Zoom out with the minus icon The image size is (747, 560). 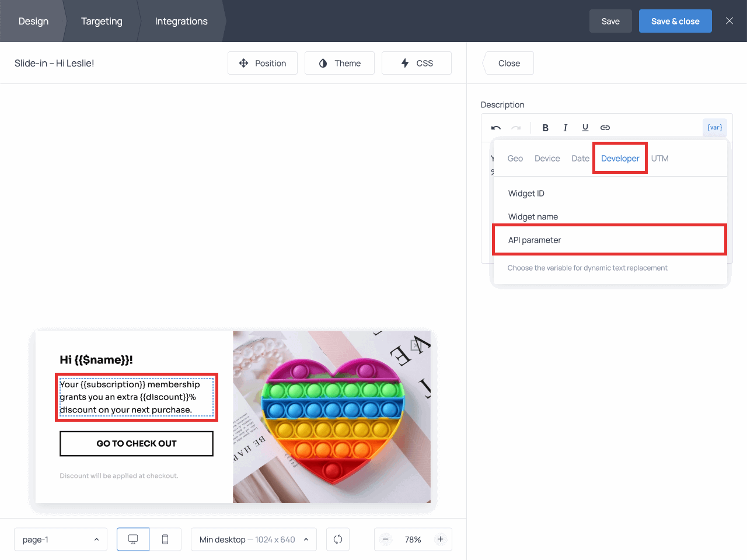(386, 540)
